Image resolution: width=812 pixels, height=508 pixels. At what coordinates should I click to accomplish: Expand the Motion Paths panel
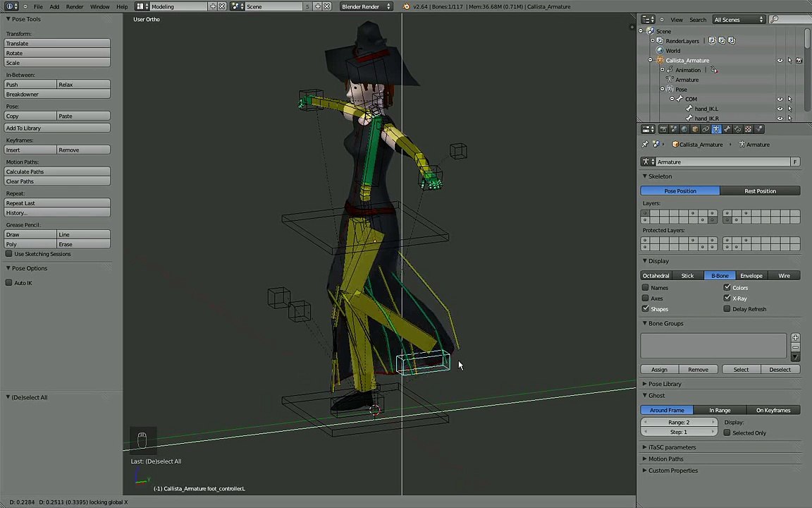tap(665, 459)
